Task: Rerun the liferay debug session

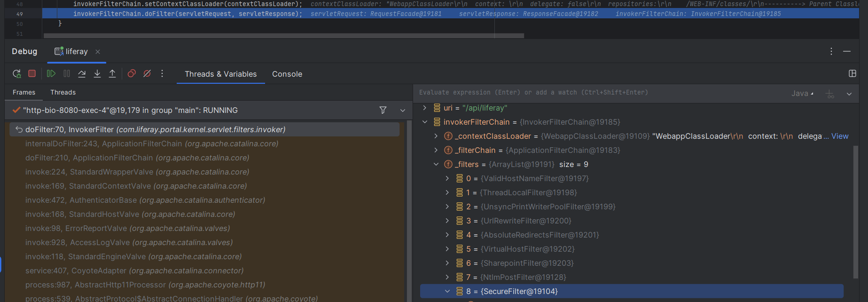Action: pos(16,74)
